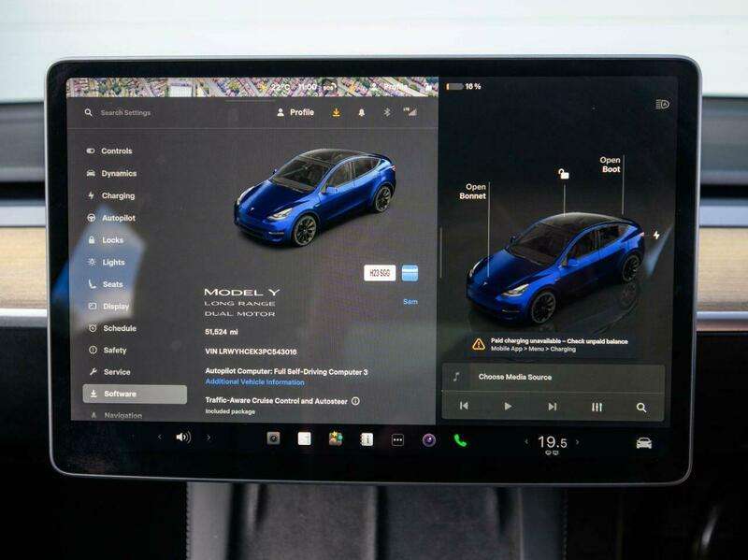This screenshot has width=748, height=560.
Task: Open Display settings
Action: 108,306
